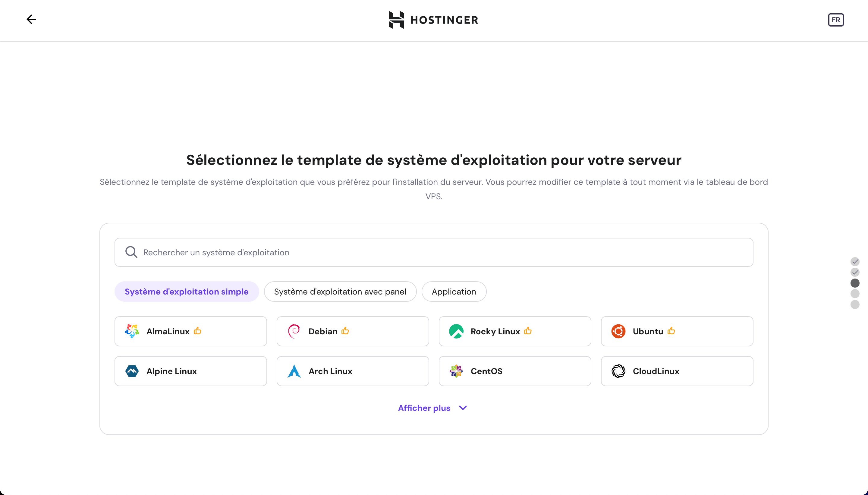Choose the AlmaLinux label text
The image size is (868, 495).
click(x=168, y=332)
